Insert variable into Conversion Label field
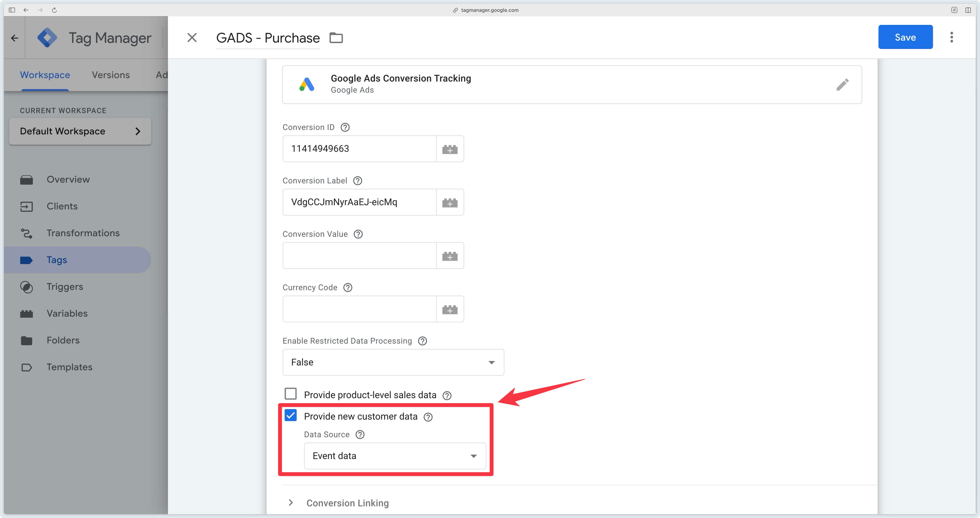 click(x=450, y=202)
